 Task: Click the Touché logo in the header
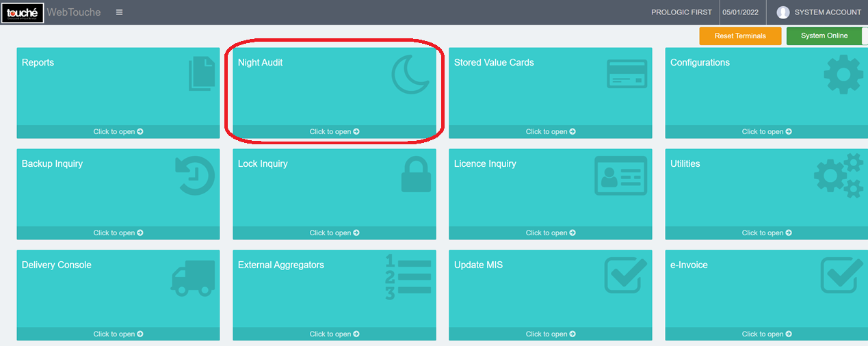tap(23, 12)
